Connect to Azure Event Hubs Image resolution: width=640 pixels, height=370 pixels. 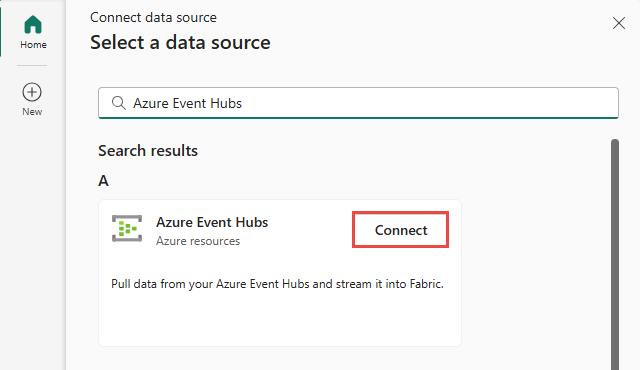click(x=401, y=230)
